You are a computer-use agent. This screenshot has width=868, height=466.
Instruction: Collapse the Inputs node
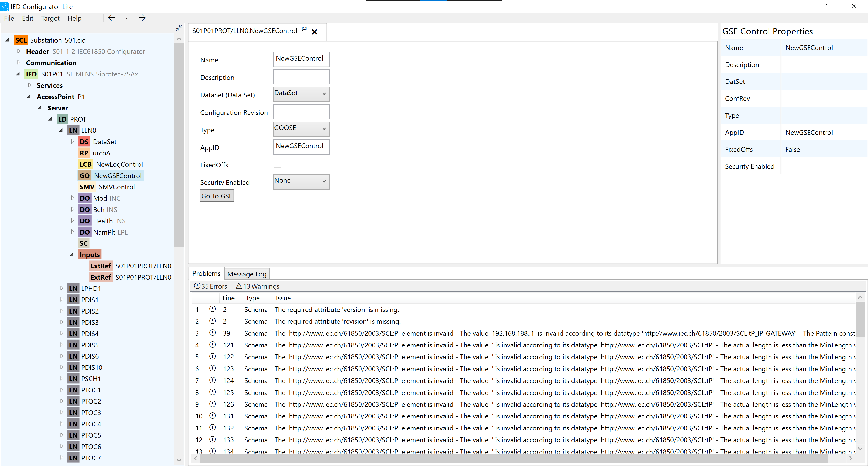(71, 254)
